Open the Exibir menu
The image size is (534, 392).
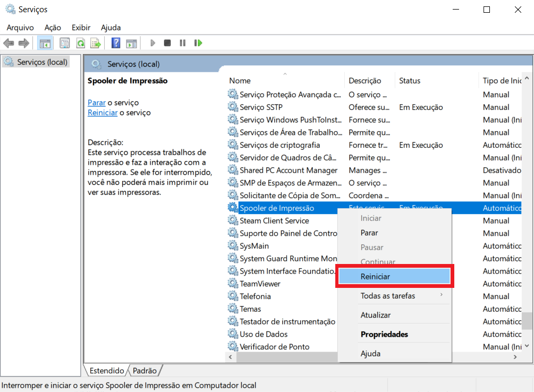click(x=81, y=27)
